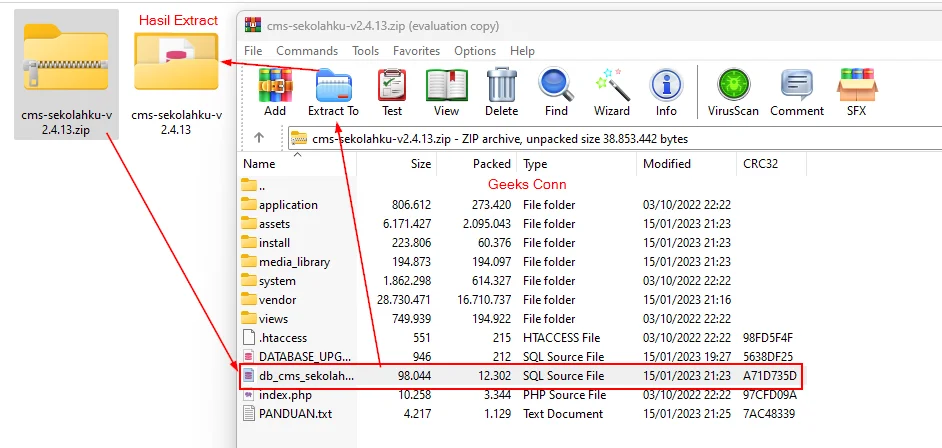The height and width of the screenshot is (448, 942).
Task: Select the vendor folder icon
Action: coord(249,300)
